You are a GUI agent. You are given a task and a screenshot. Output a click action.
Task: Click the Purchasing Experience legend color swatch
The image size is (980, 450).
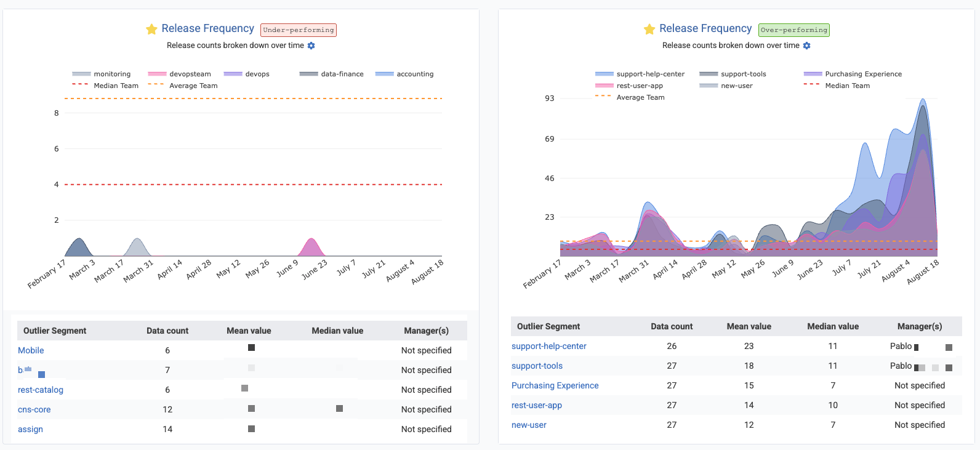click(x=813, y=74)
